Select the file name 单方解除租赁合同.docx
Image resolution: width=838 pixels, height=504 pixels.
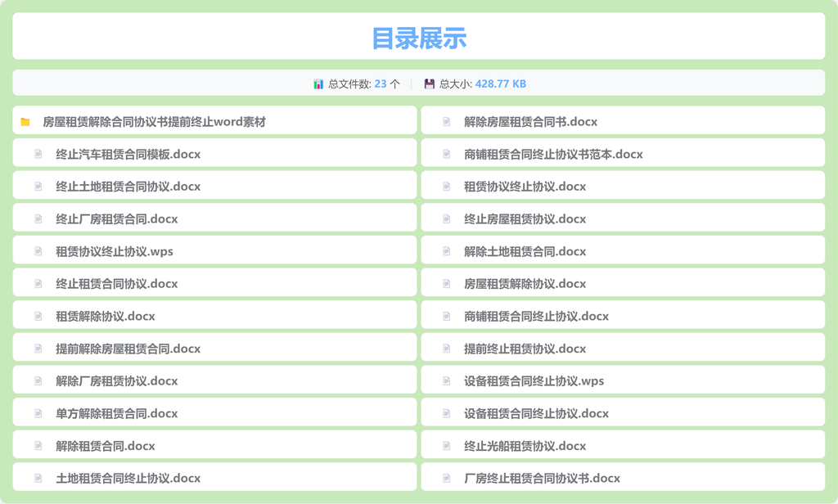point(117,414)
